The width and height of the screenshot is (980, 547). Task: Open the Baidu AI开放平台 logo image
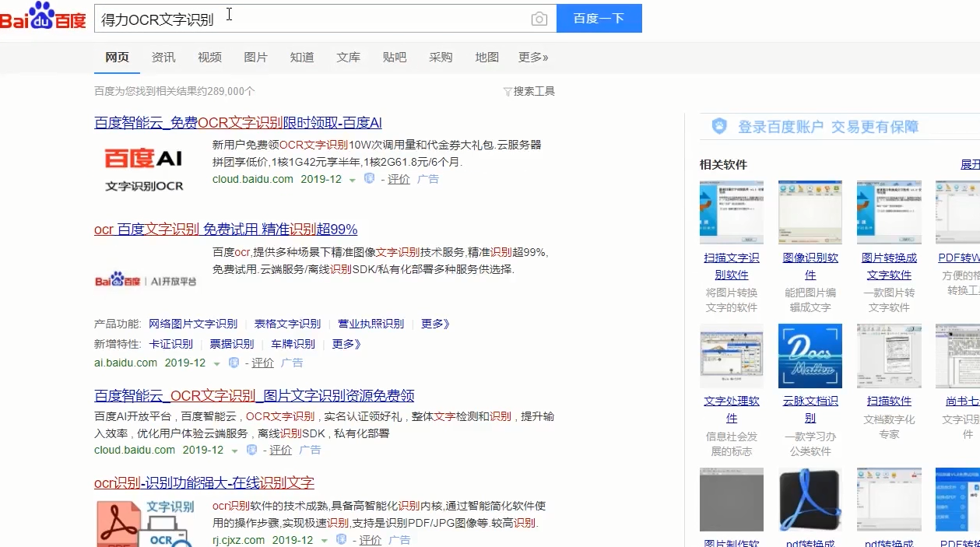point(146,279)
